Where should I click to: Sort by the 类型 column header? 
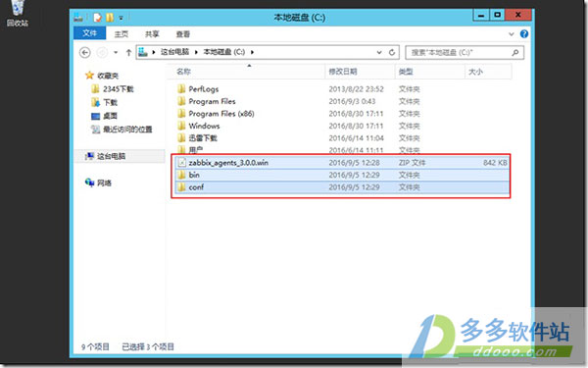429,72
